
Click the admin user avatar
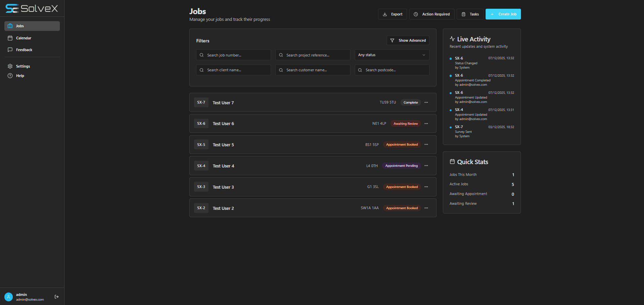click(x=9, y=297)
